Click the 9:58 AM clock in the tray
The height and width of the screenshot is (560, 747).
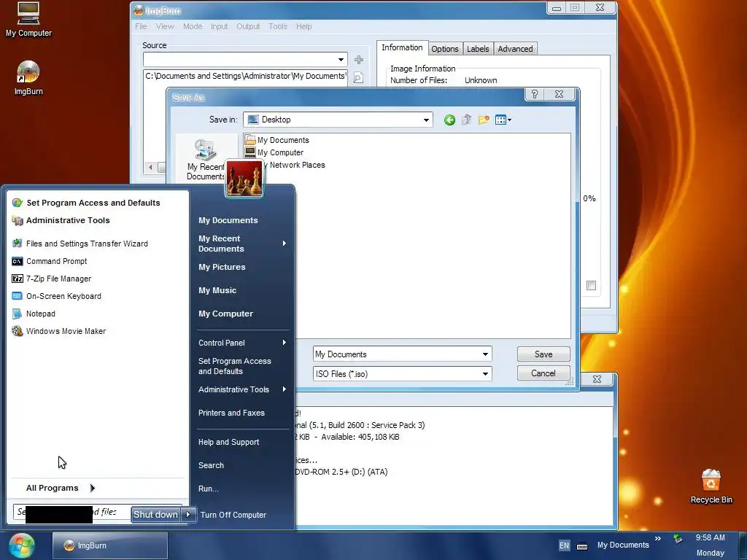pyautogui.click(x=710, y=537)
